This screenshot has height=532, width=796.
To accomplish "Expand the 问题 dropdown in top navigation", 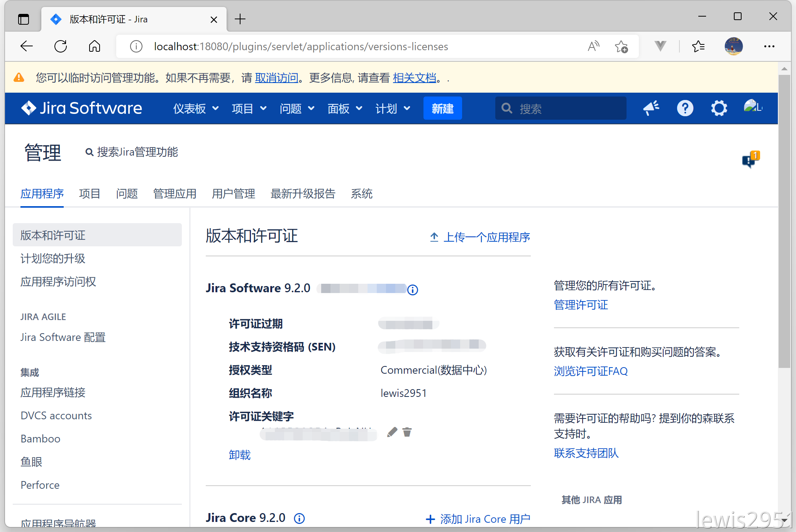I will pyautogui.click(x=297, y=108).
